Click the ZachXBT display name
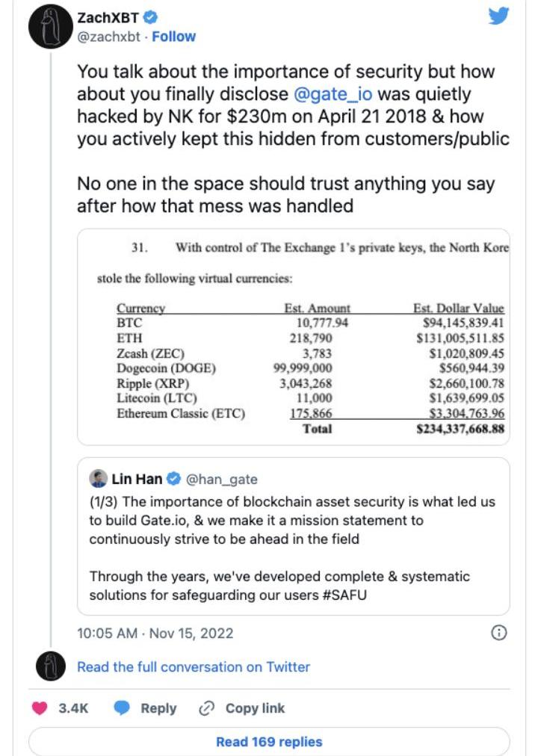Viewport: 535px width, 756px height. click(108, 17)
